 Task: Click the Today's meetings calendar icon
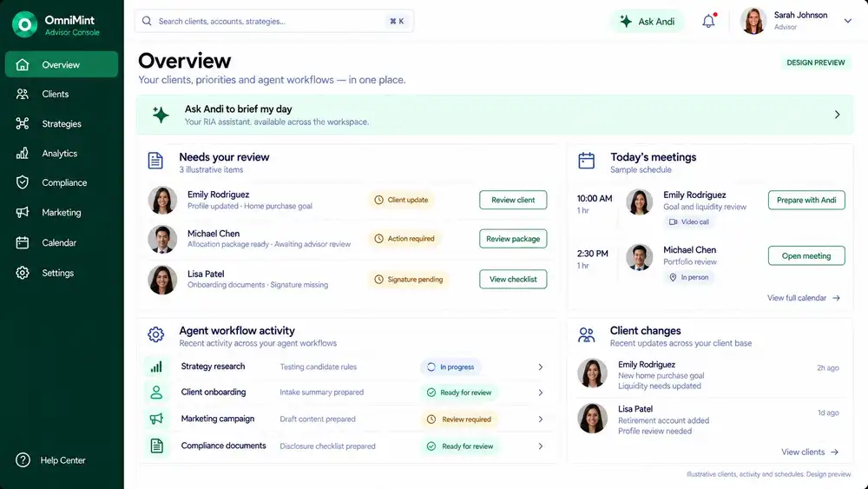[x=586, y=161]
